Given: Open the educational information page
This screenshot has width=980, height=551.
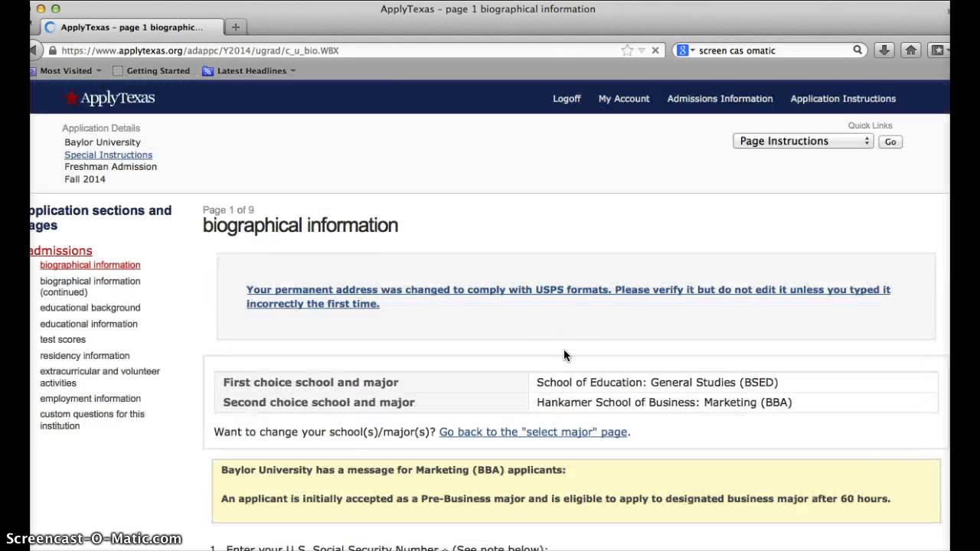Looking at the screenshot, I should pyautogui.click(x=89, y=324).
